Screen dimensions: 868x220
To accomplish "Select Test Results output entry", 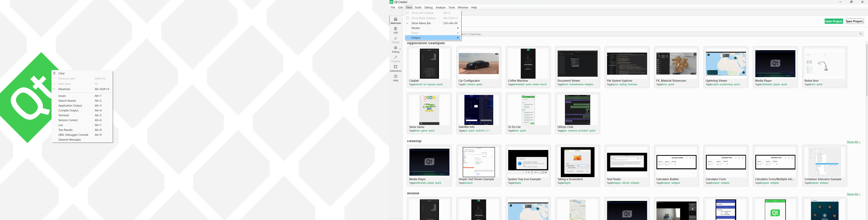I will click(x=82, y=130).
